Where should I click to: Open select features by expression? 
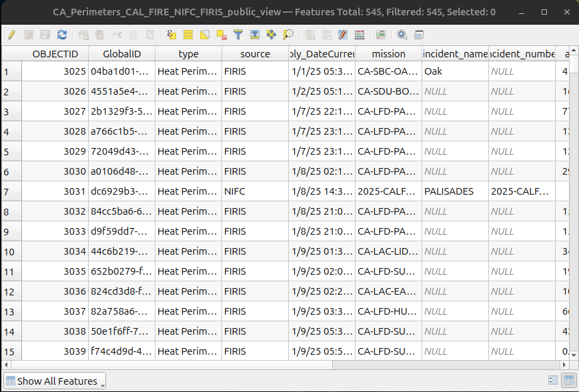coord(171,35)
